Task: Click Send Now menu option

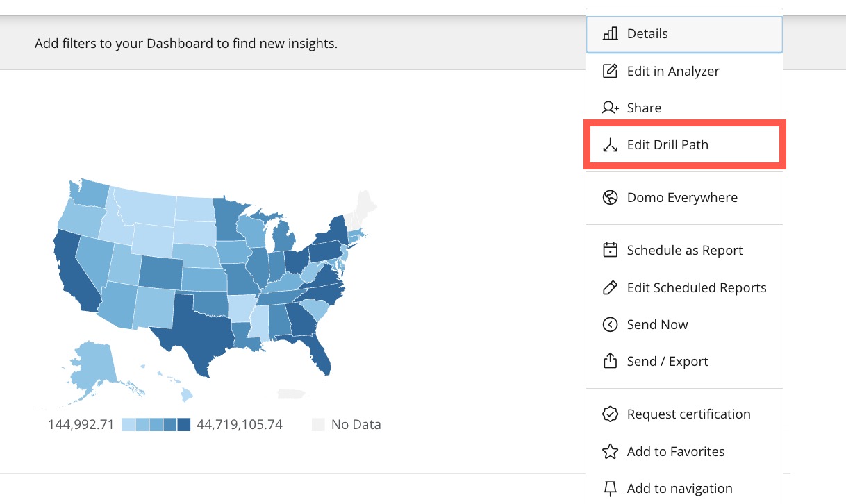Action: [685, 324]
